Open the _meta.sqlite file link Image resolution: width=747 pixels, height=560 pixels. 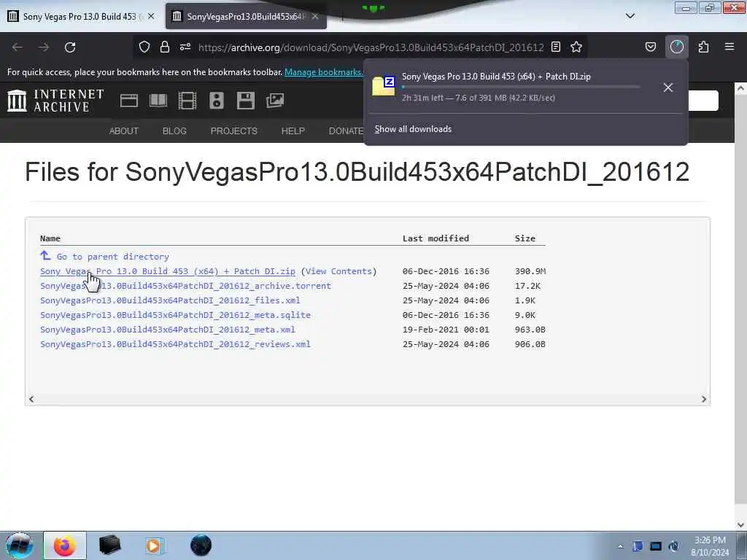coord(175,315)
